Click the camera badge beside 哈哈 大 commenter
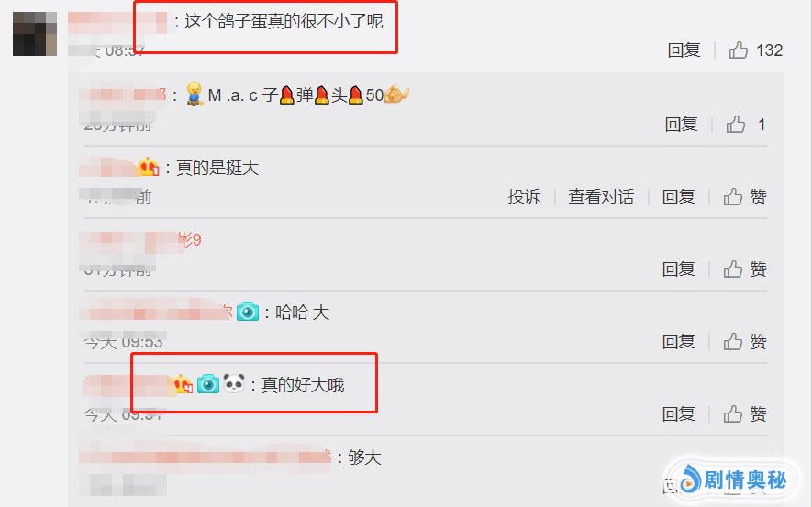The width and height of the screenshot is (812, 507). click(248, 312)
